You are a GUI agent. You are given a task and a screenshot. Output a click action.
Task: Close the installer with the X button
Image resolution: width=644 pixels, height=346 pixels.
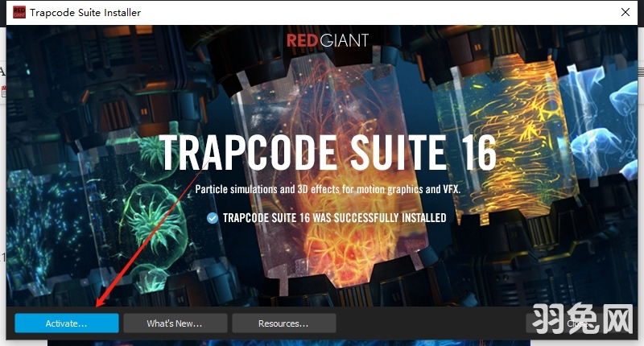[x=625, y=12]
